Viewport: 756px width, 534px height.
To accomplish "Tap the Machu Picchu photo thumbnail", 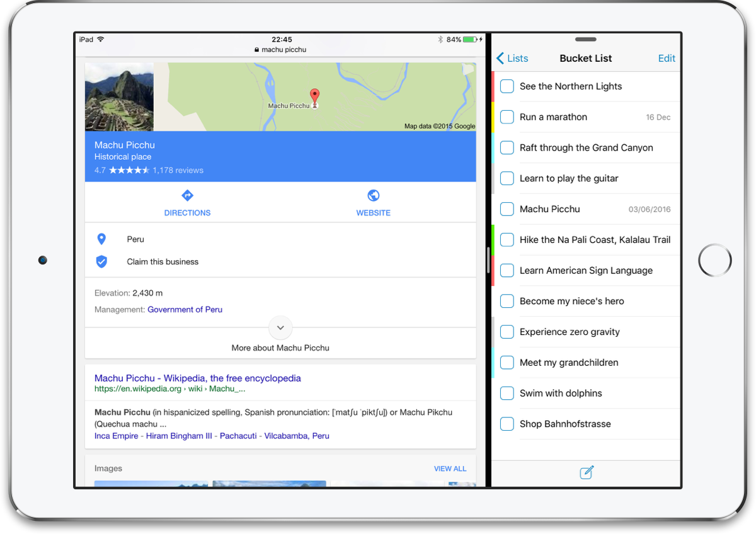I will [x=119, y=96].
